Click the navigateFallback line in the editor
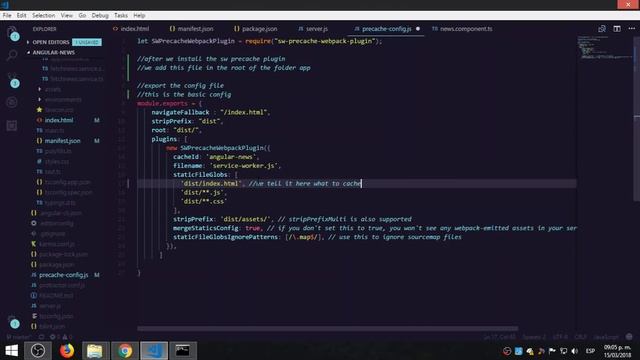Viewport: 640px width, 360px height. (211, 112)
